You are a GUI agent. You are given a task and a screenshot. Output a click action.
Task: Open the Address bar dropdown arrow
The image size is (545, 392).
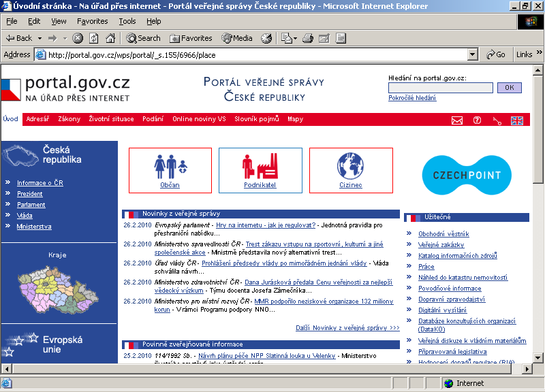pyautogui.click(x=472, y=54)
